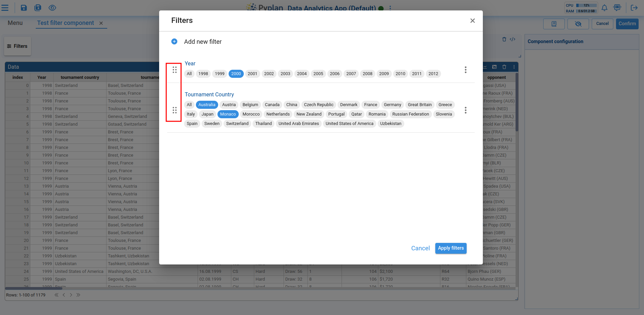
Task: Open the Pyplan chatbot assistant
Action: pyautogui.click(x=617, y=7)
